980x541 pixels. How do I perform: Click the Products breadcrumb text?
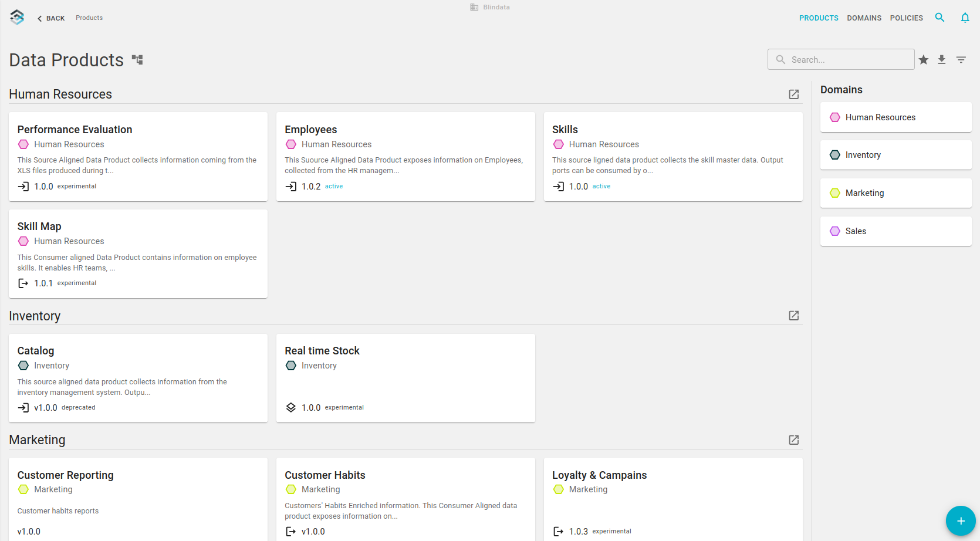pos(89,18)
